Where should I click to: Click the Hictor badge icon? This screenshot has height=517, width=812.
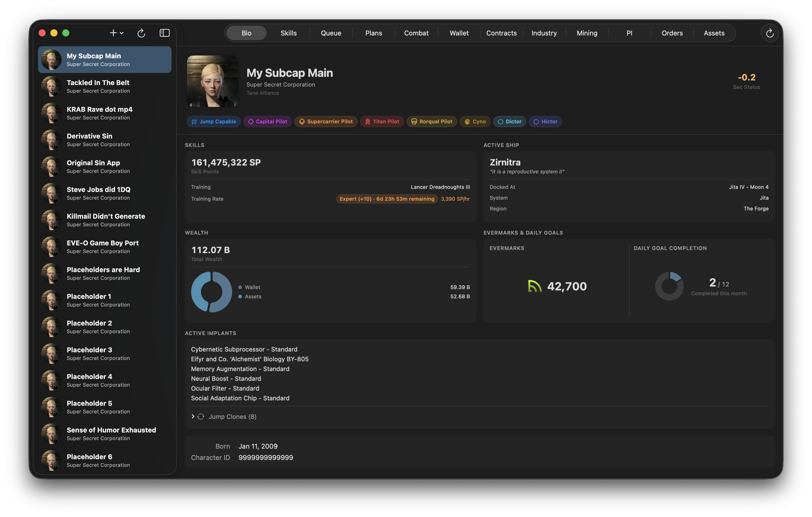click(x=536, y=122)
